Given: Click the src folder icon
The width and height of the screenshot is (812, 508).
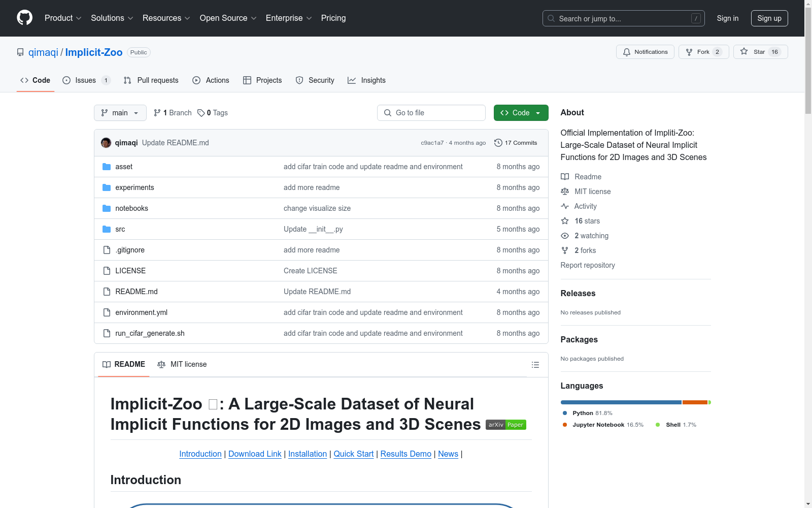Looking at the screenshot, I should coord(107,229).
